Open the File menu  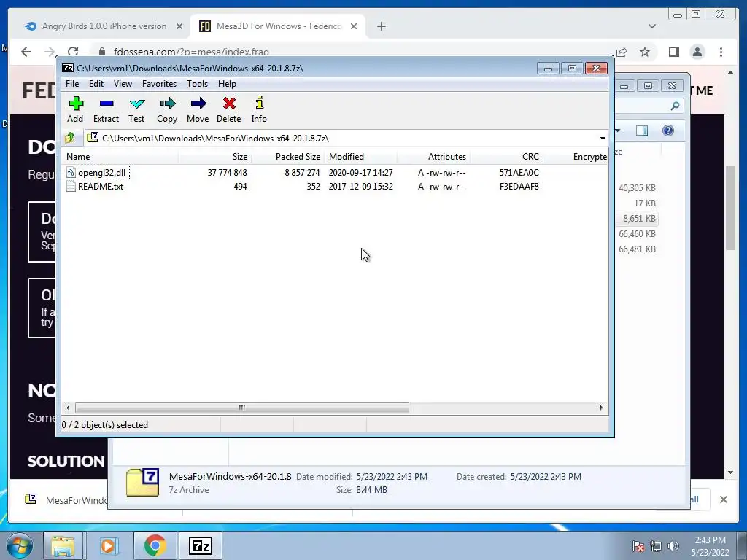(72, 84)
